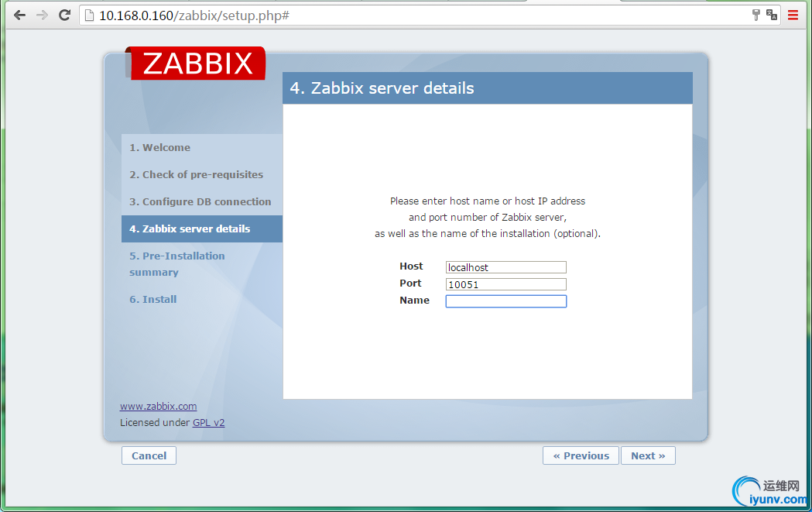812x512 pixels.
Task: Click the Host input field
Action: [506, 267]
